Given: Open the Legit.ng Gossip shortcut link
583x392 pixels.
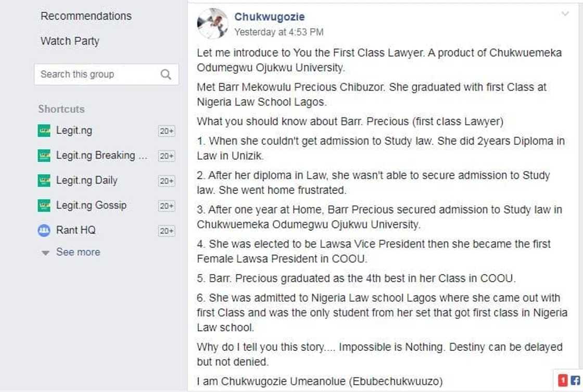Looking at the screenshot, I should [x=91, y=205].
